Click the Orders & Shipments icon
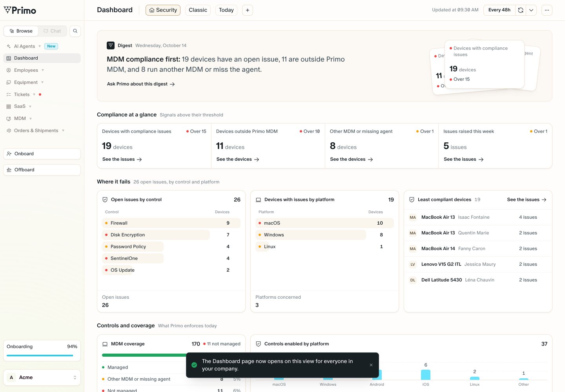This screenshot has height=392, width=565. coord(9,131)
